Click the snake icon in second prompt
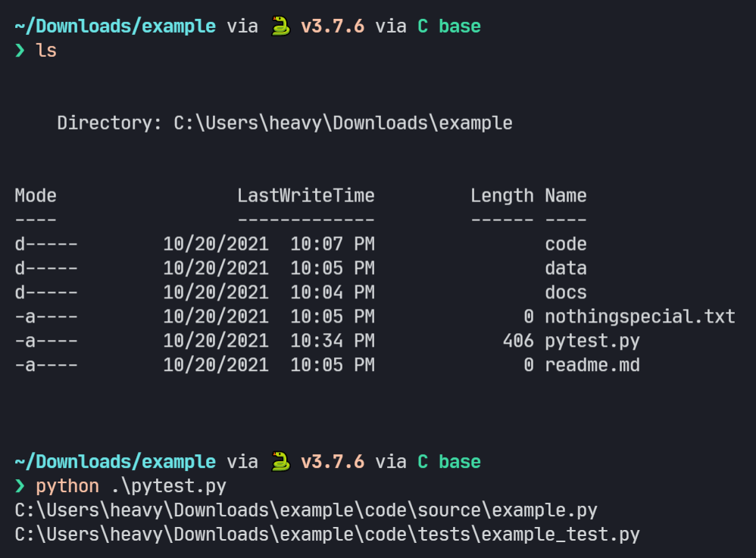Screen dimensions: 756x558 coord(280,462)
